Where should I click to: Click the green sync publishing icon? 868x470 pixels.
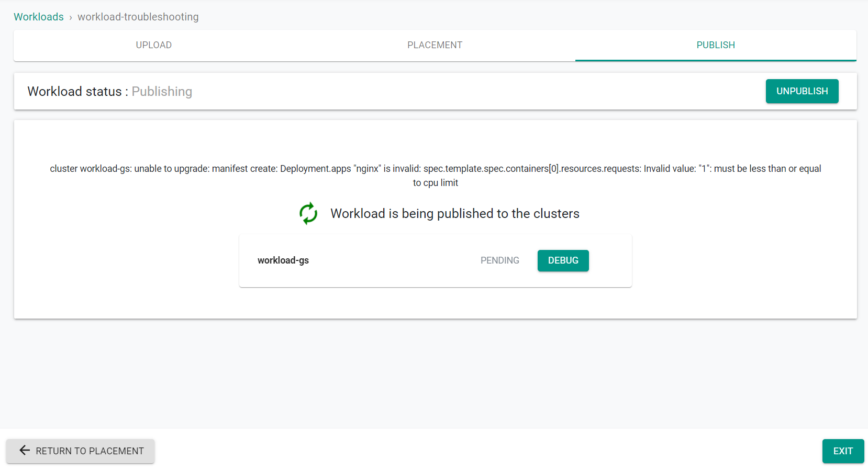[x=308, y=213]
